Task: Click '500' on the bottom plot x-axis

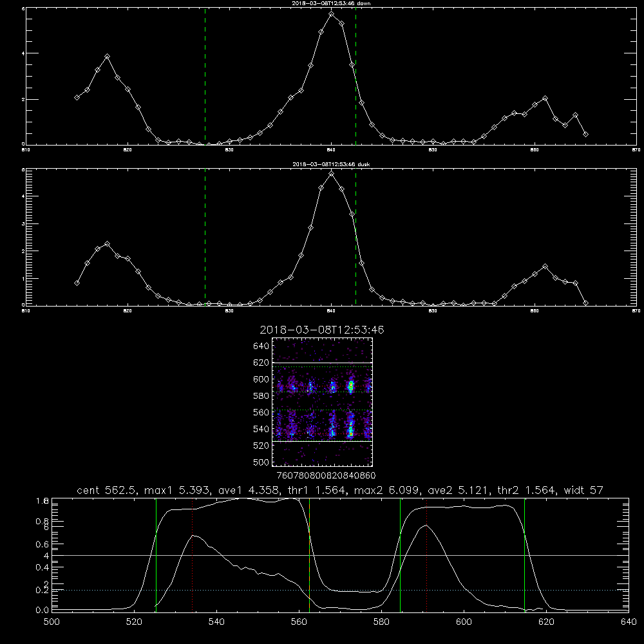Action: click(x=52, y=622)
